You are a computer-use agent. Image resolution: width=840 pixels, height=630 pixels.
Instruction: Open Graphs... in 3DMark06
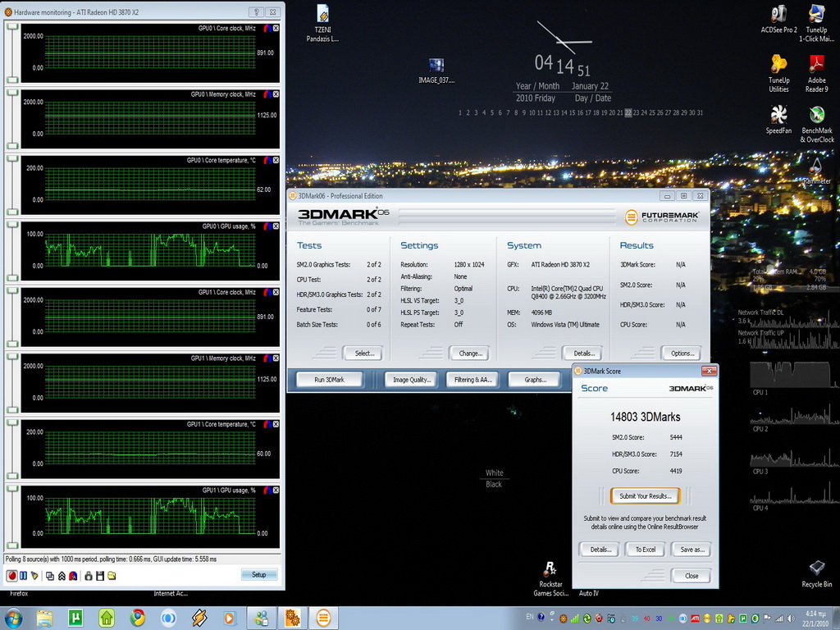pos(535,379)
